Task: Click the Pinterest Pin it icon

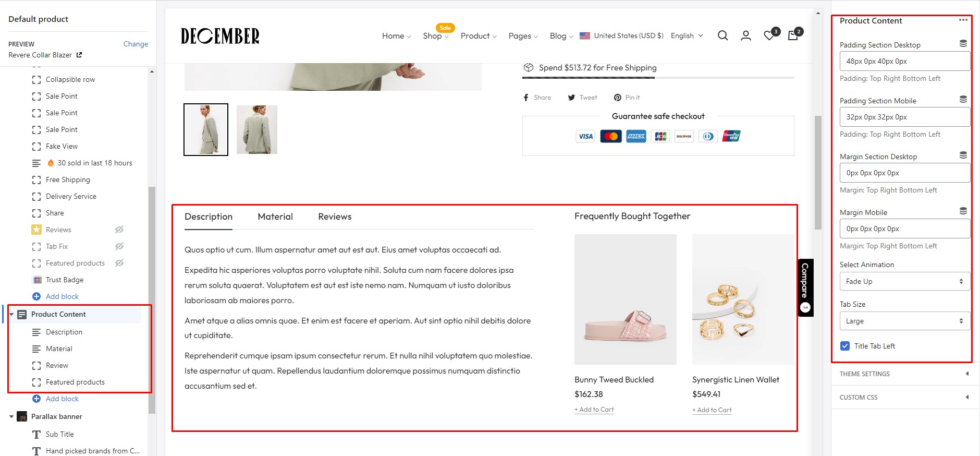Action: 617,98
